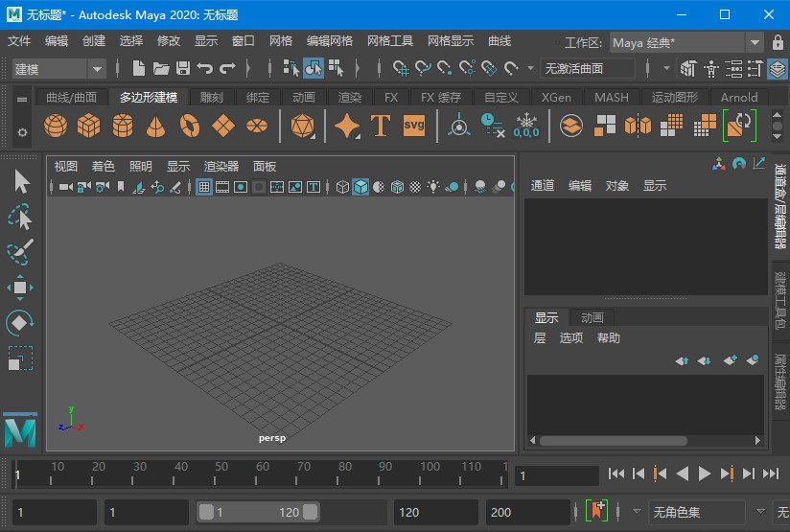Open the viewport 着色 menu
Screen dimensions: 790x532
(103, 166)
